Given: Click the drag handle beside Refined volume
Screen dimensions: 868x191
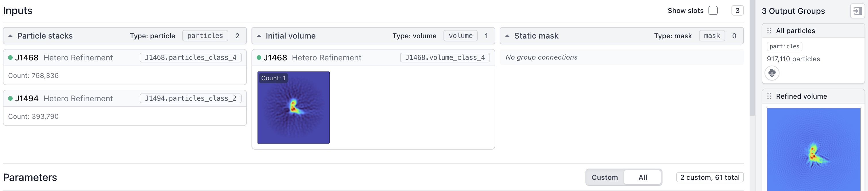Looking at the screenshot, I should click(x=769, y=97).
